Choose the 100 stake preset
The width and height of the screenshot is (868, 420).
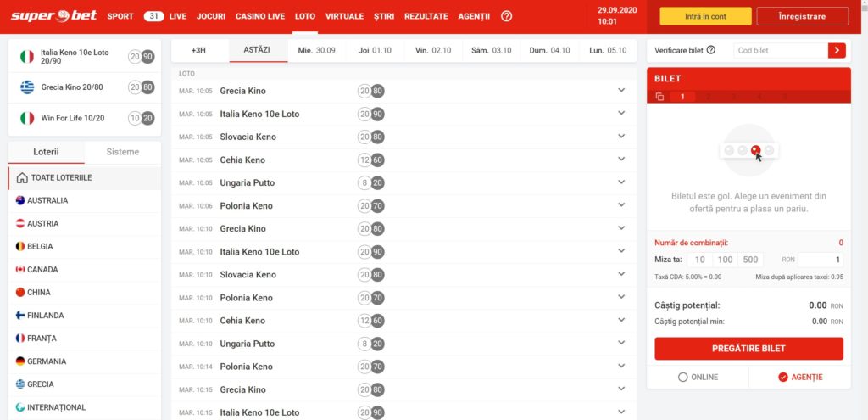pos(725,260)
